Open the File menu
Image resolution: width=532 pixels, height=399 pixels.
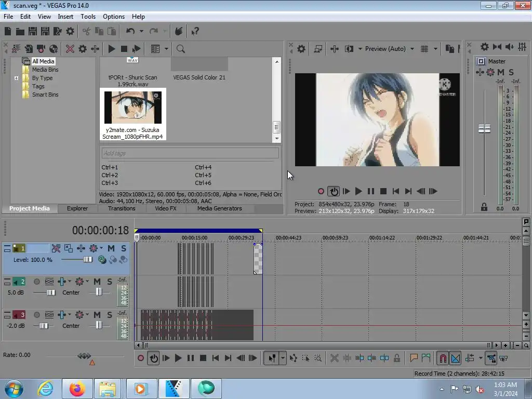point(8,17)
